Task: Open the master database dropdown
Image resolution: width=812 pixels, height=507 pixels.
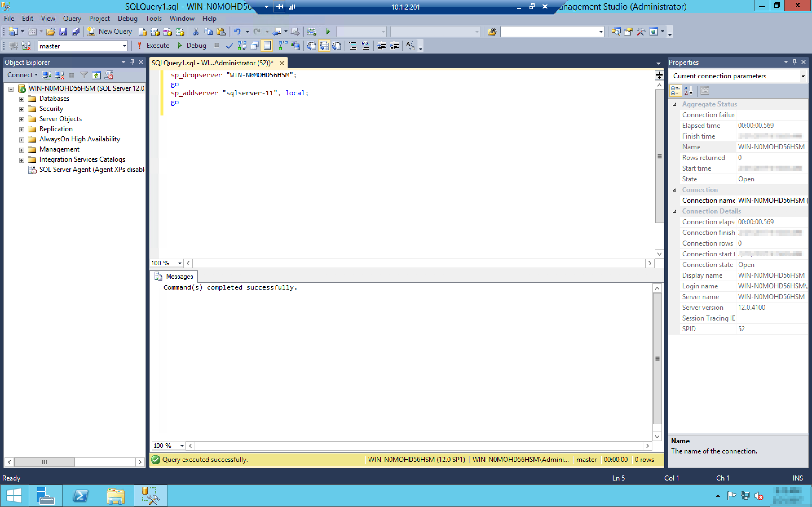Action: [x=125, y=46]
